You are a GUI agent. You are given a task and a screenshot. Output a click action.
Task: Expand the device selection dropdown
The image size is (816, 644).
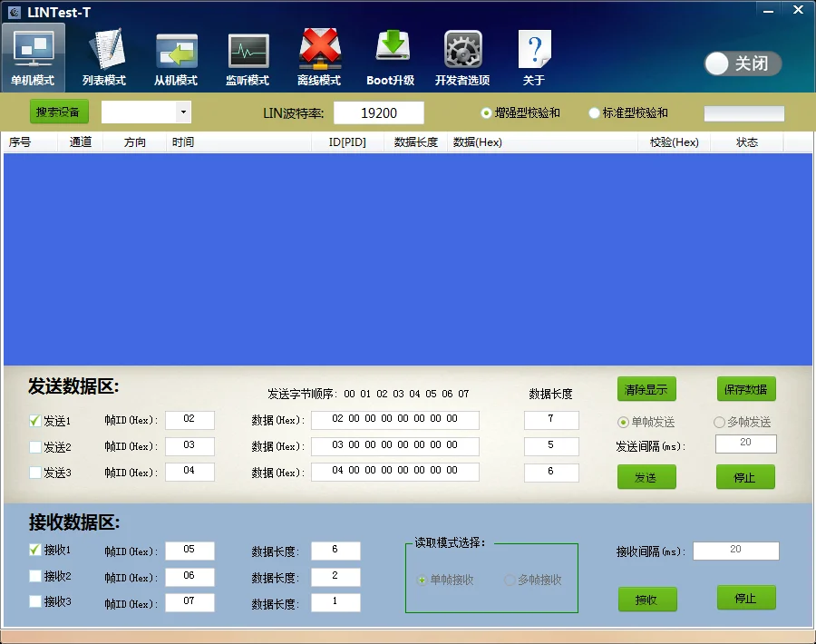pos(184,112)
